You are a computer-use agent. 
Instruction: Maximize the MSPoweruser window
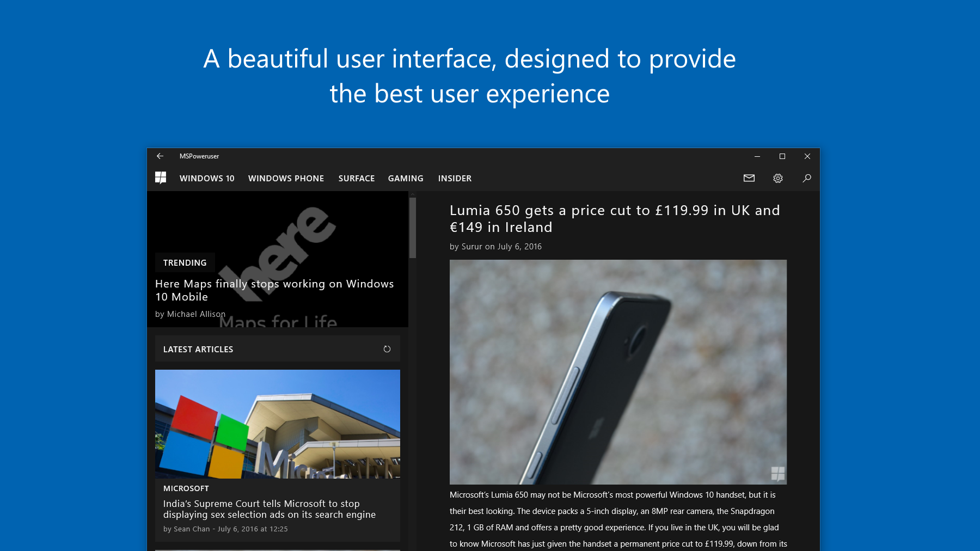782,156
